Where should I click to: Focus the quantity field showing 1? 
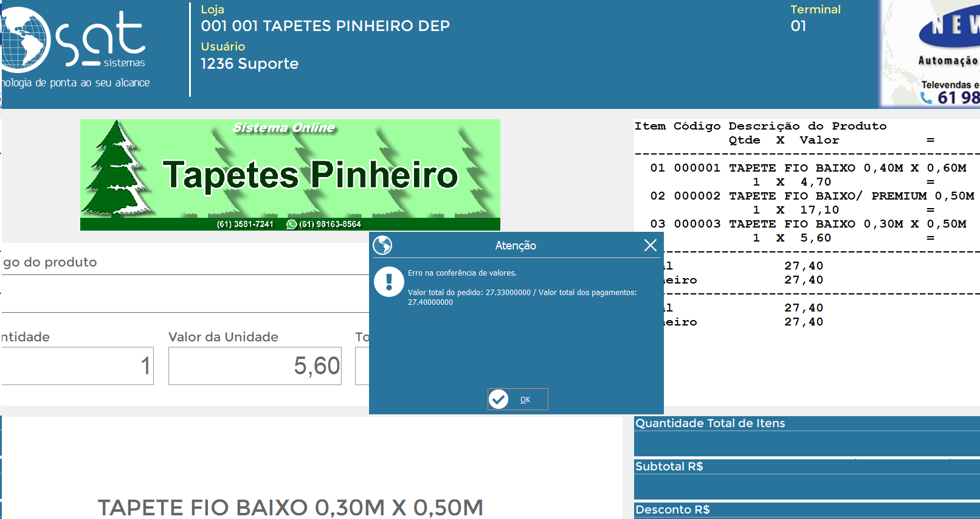coord(77,366)
